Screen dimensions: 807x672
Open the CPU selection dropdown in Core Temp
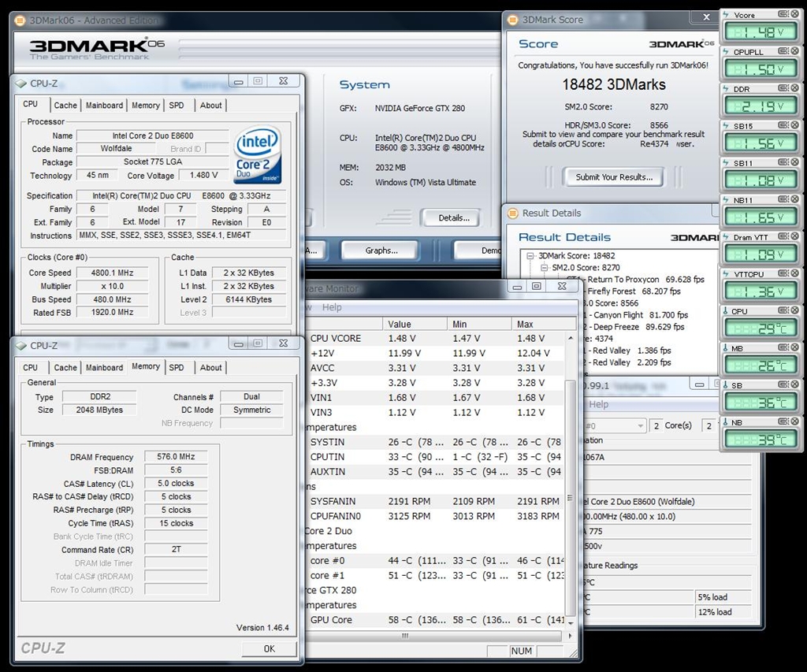639,425
